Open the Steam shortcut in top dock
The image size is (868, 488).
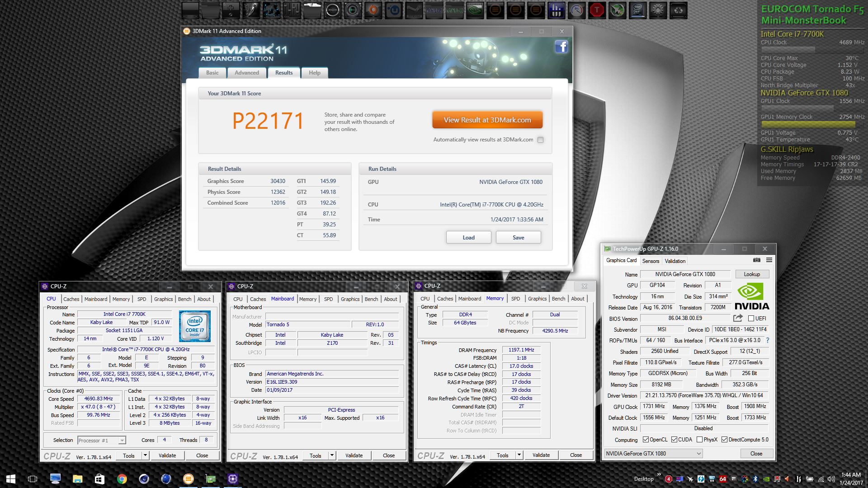tap(414, 10)
